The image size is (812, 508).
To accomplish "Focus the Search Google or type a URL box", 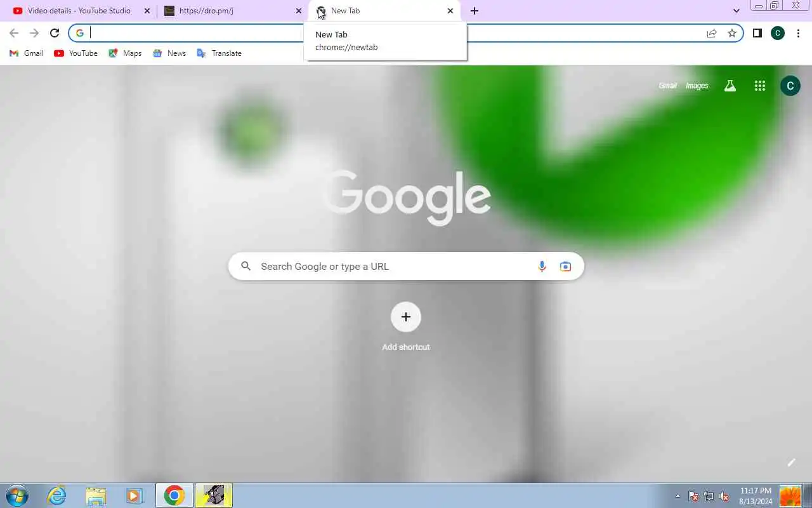I will click(x=406, y=266).
